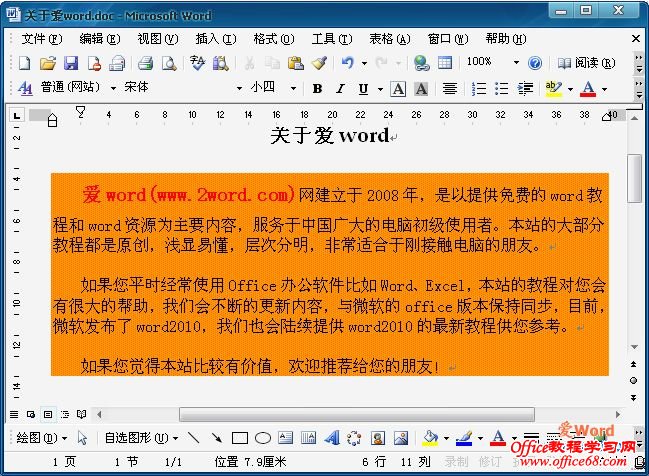Click the horizontal scrollbar thumb
This screenshot has width=649, height=476.
[x=357, y=414]
